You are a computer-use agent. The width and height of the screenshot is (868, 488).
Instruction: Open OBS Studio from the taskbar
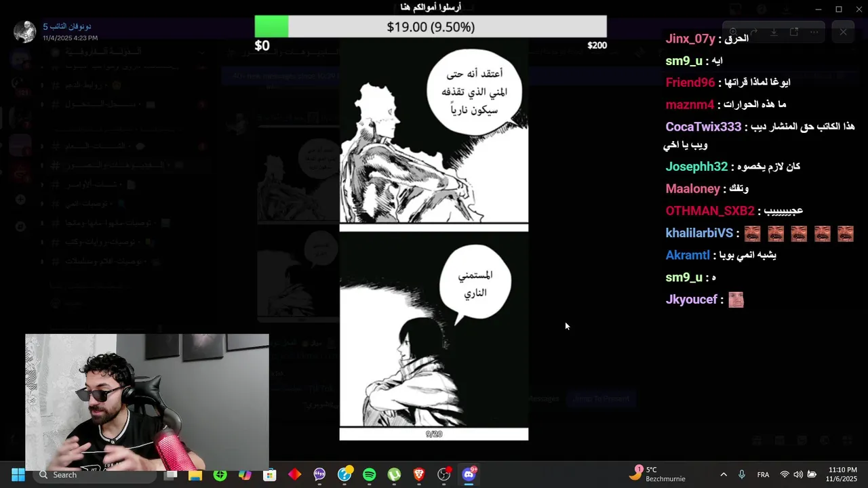[x=444, y=474]
